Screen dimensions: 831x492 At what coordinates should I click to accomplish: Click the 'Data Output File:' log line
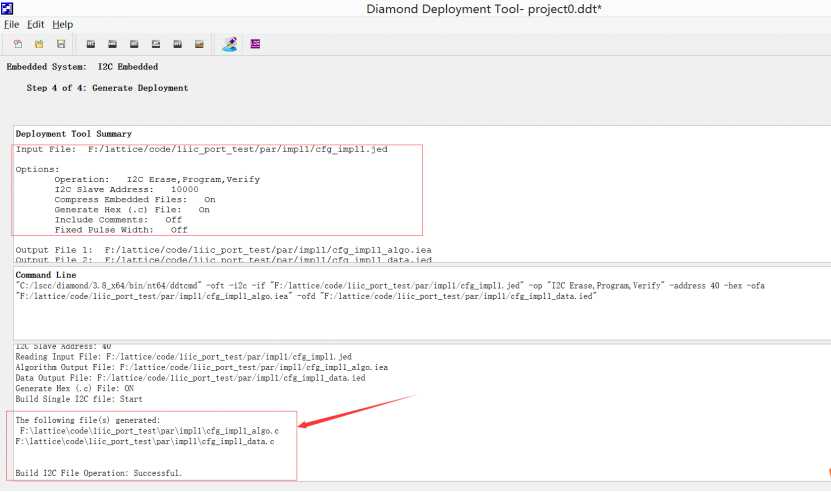[x=190, y=378]
